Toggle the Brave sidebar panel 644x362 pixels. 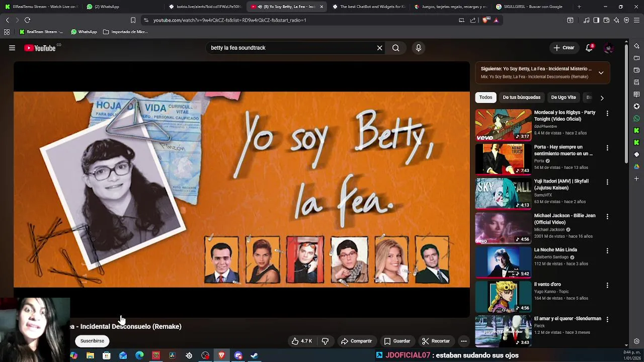596,20
